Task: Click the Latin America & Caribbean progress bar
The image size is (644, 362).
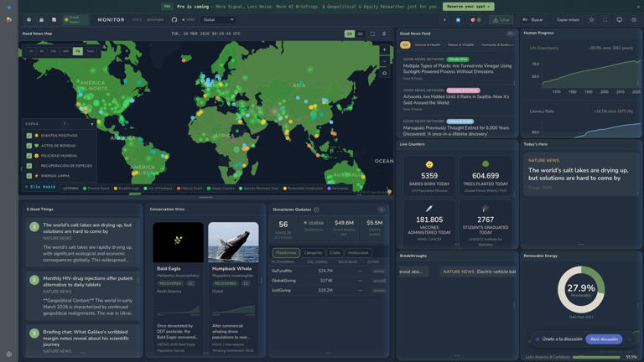Action: tap(596, 357)
